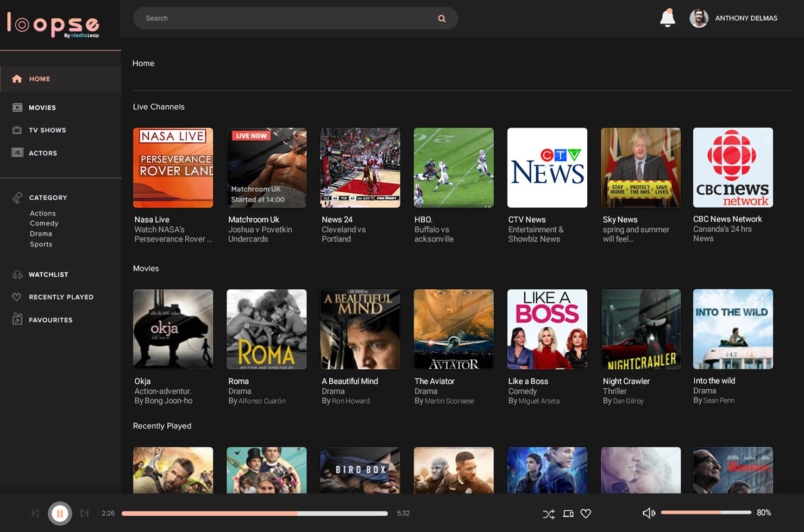Click the Loopse logo
804x532 pixels.
[x=53, y=24]
